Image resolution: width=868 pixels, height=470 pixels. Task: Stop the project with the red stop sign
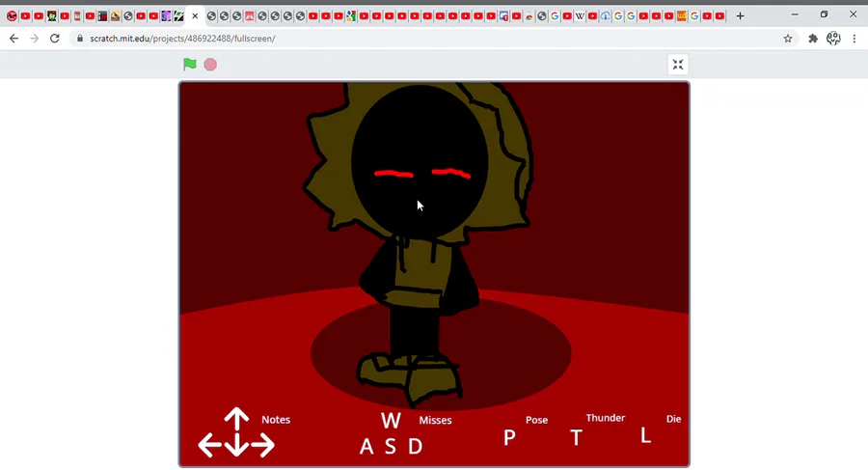[x=210, y=65]
